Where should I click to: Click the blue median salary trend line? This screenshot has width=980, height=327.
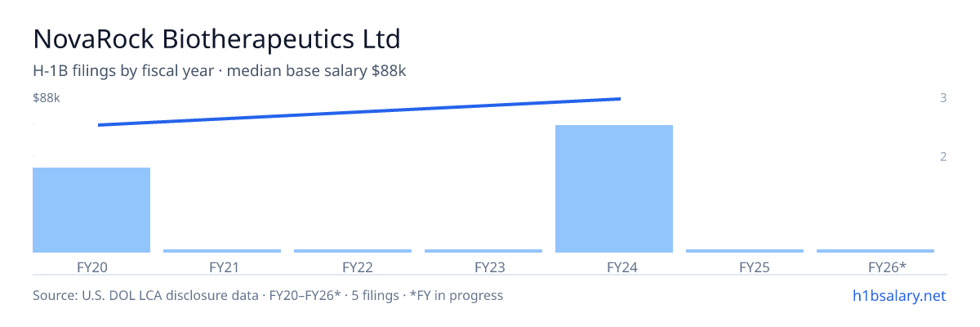[359, 112]
